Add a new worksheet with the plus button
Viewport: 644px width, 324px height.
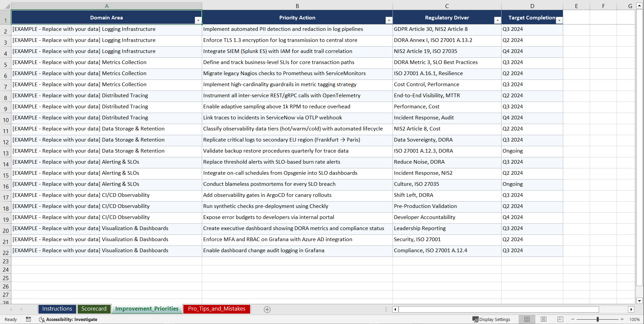tap(267, 309)
